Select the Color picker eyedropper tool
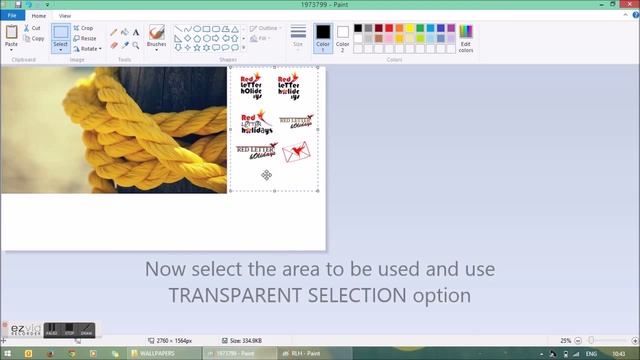This screenshot has height=360, width=640. click(x=125, y=45)
